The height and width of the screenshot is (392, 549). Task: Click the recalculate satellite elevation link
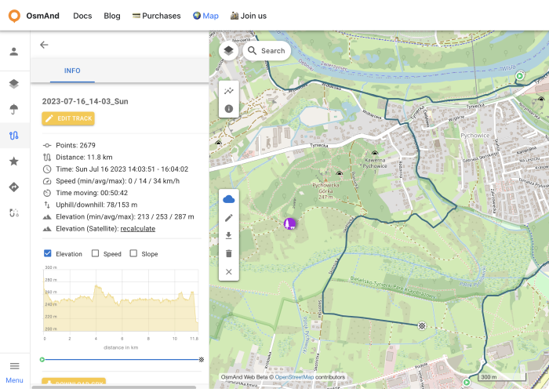(137, 228)
